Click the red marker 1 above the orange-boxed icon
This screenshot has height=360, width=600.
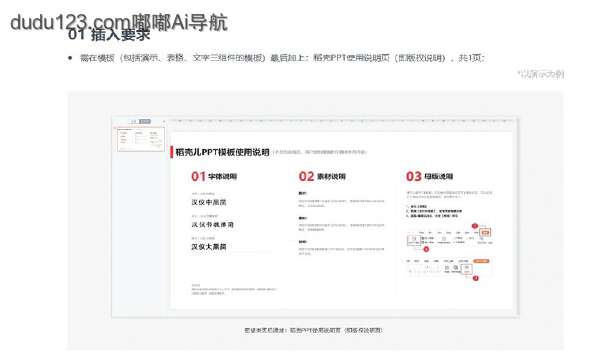[x=474, y=226]
